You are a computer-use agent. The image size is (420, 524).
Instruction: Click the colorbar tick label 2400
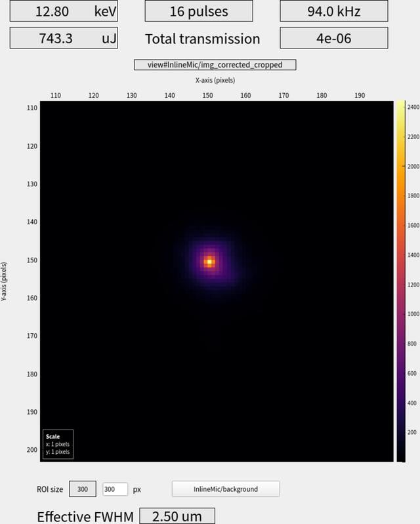point(413,107)
